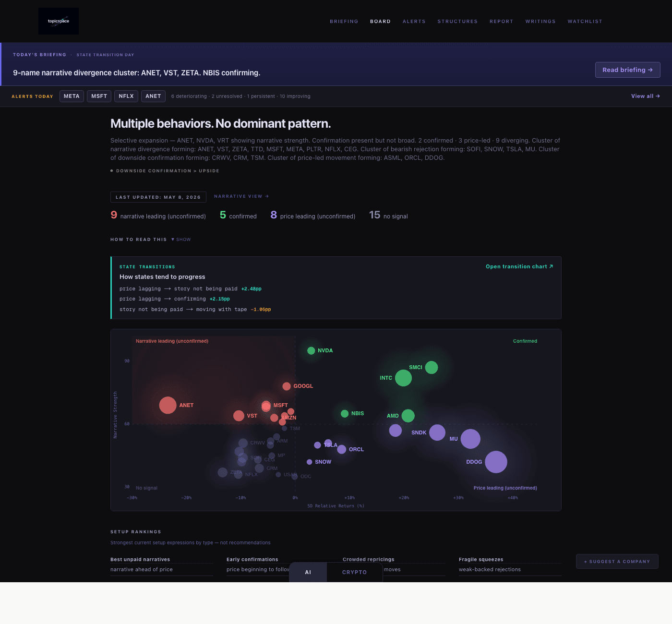This screenshot has width=672, height=624.
Task: Switch to the CRYPTO tab
Action: (x=355, y=572)
